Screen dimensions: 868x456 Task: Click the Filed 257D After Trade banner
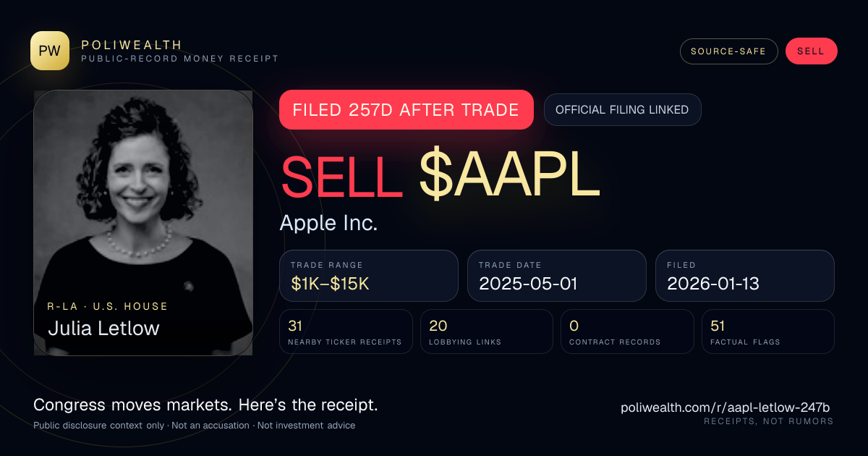tap(406, 110)
